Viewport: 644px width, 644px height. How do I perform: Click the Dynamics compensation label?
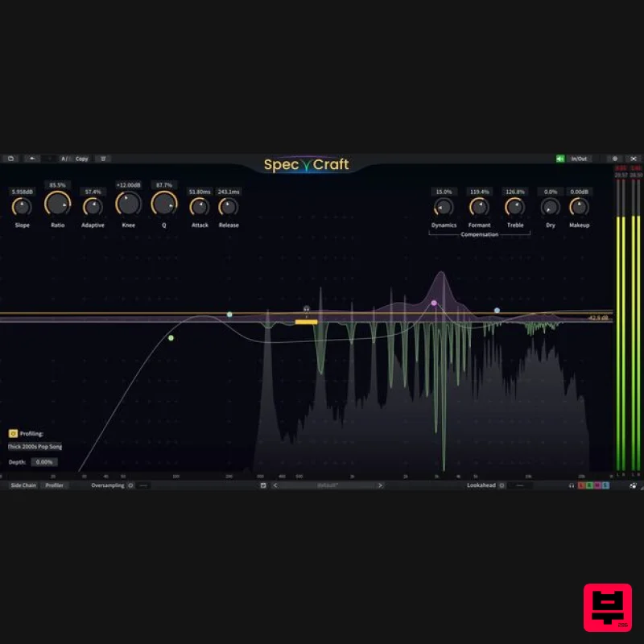444,225
